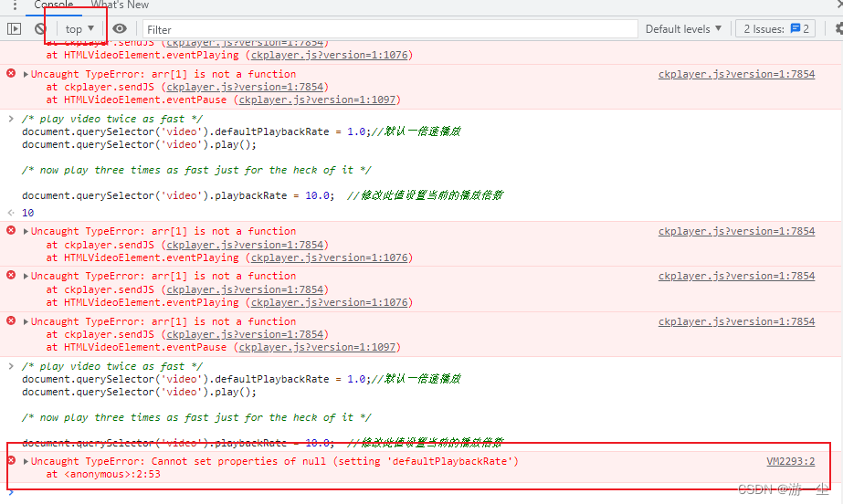Open the DevTools three-dot drawer menu
This screenshot has width=843, height=504.
(15, 5)
